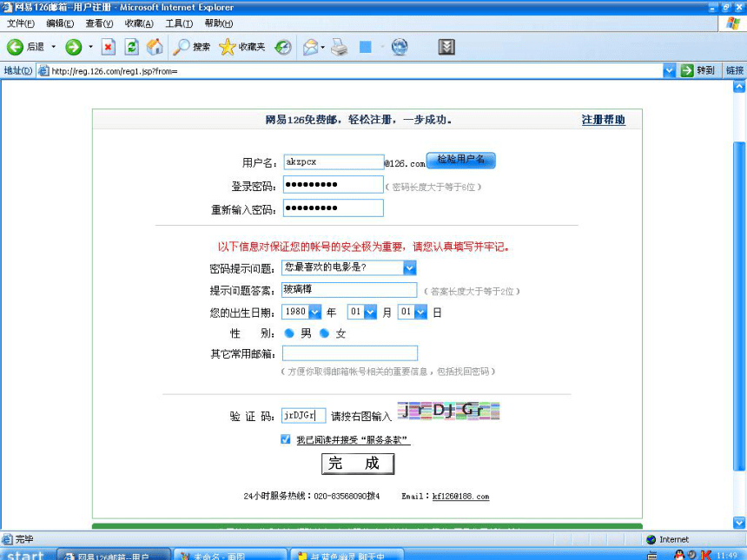Viewport: 747px width, 560px height.
Task: Expand the Back button history dropdown arrow
Action: tap(53, 47)
